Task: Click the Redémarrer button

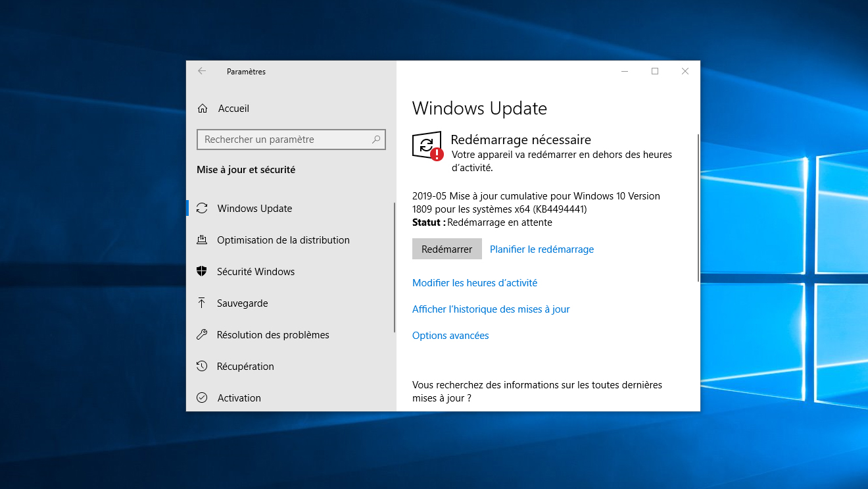Action: (446, 249)
